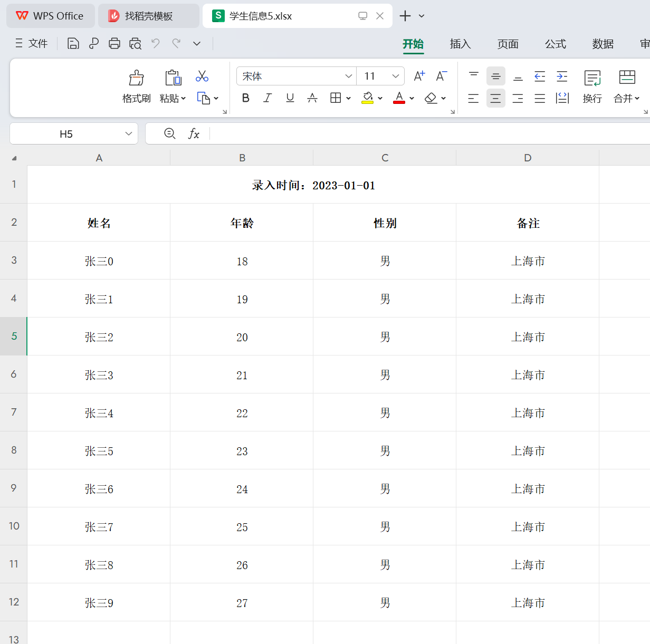Open Print Preview icon

tap(136, 43)
